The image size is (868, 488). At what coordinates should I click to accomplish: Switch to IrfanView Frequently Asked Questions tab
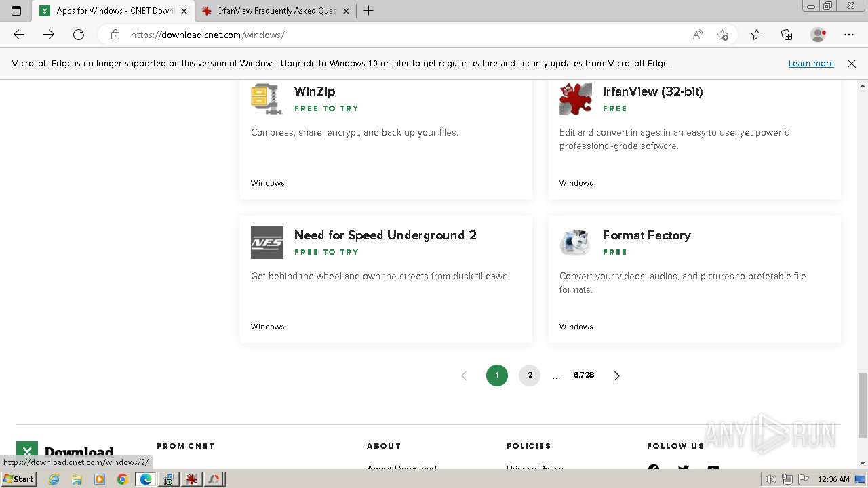pyautogui.click(x=275, y=11)
